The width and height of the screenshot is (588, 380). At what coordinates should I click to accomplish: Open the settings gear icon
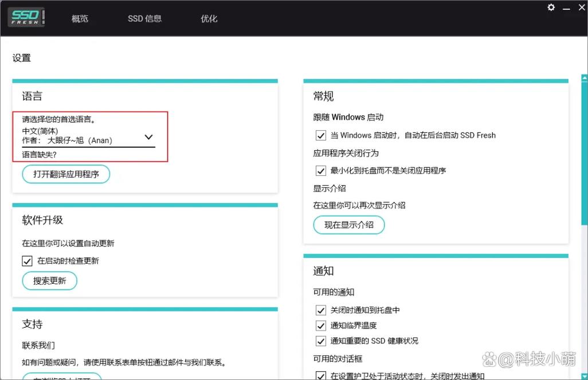[551, 7]
